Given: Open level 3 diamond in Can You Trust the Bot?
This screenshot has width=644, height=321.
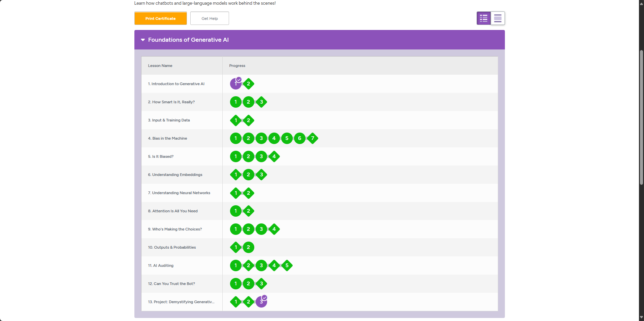Looking at the screenshot, I should point(261,284).
